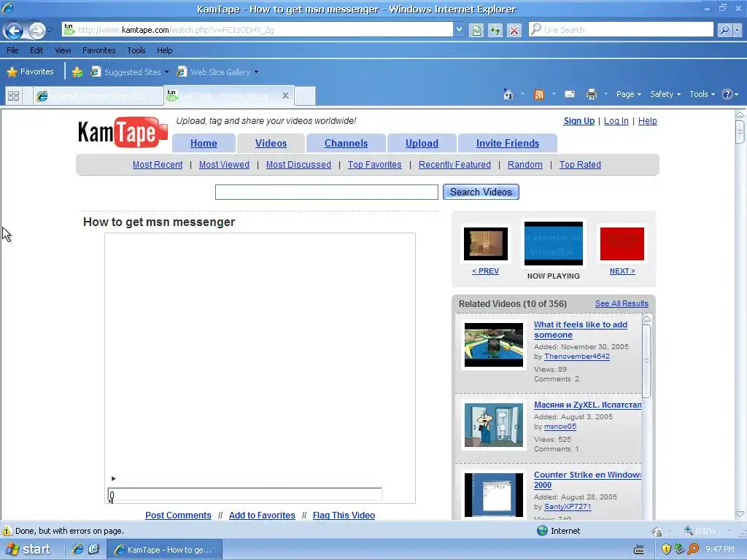Close the KamTape tab
Screen dimensions: 747x560
(x=285, y=96)
